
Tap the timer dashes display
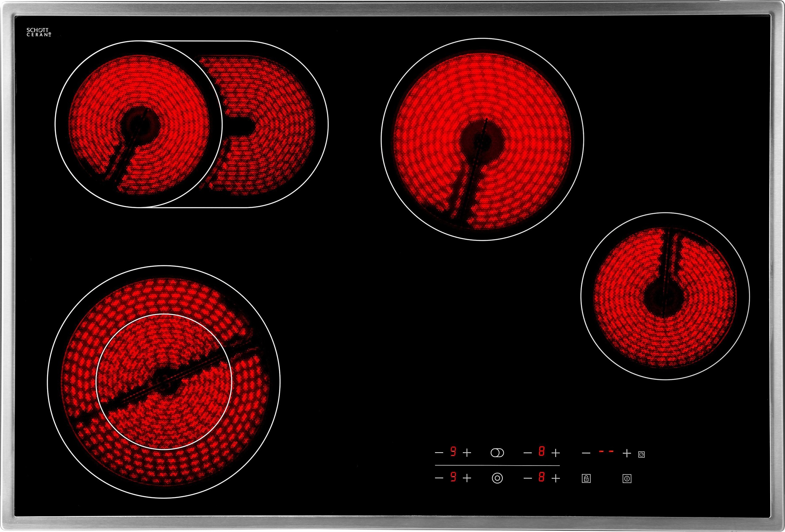tap(606, 451)
